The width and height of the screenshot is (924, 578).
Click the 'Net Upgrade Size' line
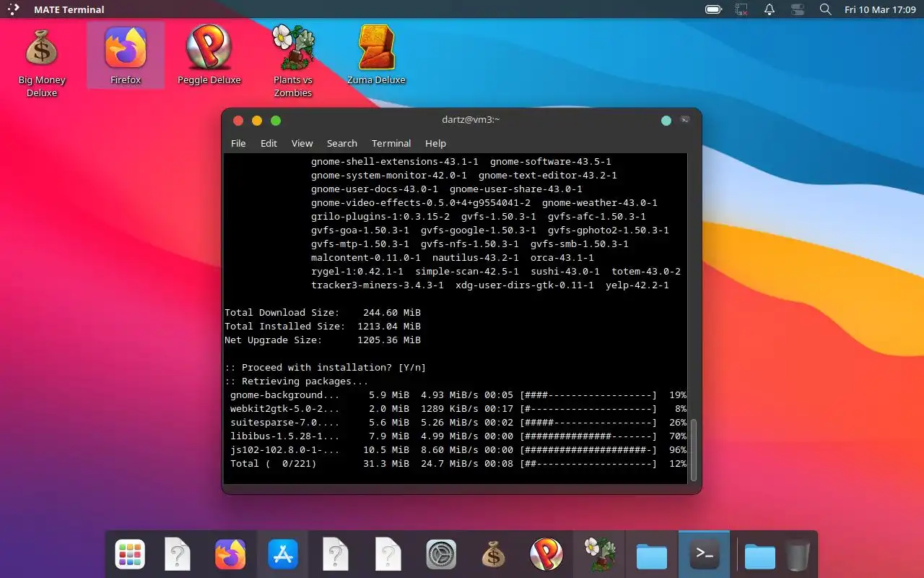tap(323, 340)
